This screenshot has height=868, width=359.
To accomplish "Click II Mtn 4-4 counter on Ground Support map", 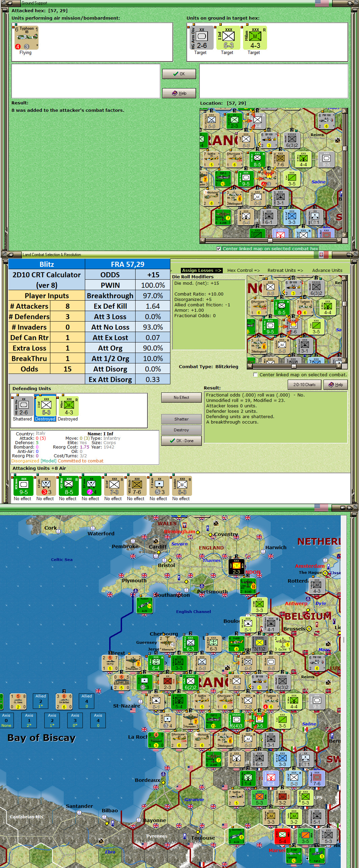I will pyautogui.click(x=303, y=159).
